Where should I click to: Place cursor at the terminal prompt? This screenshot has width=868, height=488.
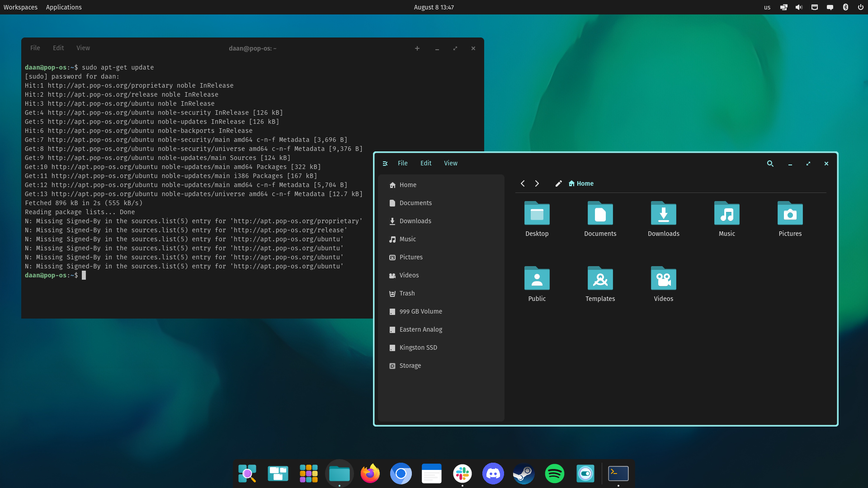(84, 275)
